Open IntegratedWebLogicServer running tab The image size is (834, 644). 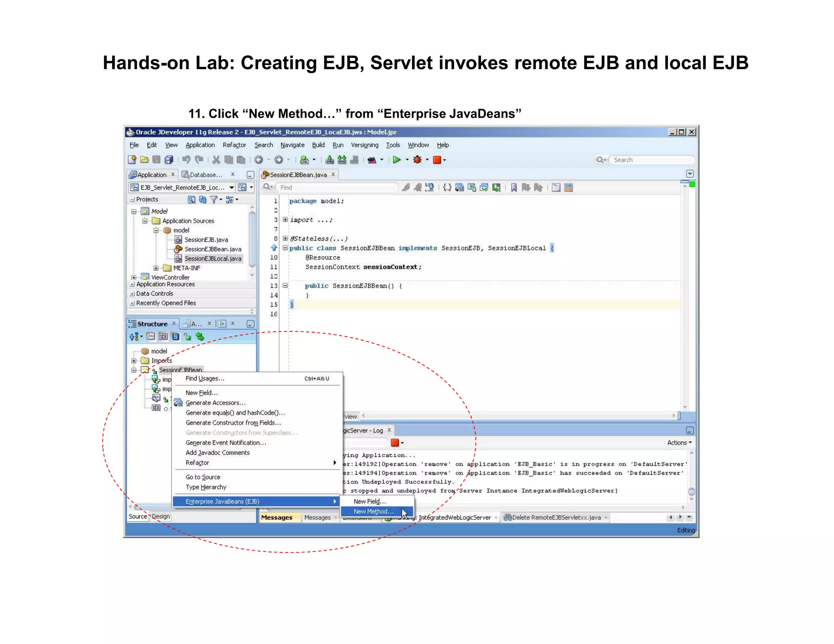coord(442,518)
